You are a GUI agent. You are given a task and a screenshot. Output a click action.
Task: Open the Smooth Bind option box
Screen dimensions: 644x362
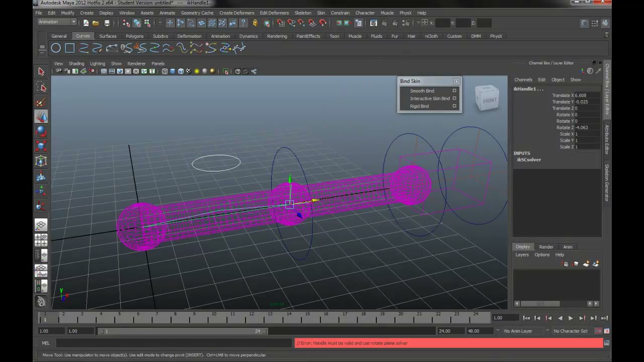454,91
